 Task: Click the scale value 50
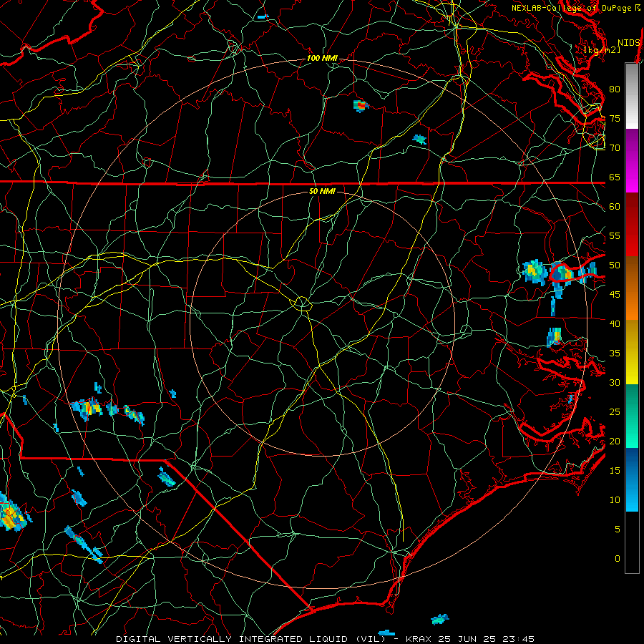click(615, 265)
